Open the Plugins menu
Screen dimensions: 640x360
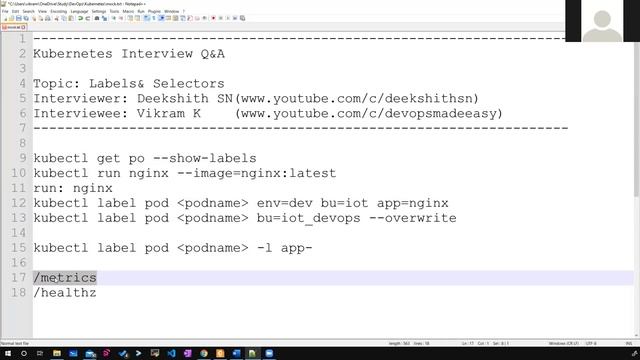(154, 11)
